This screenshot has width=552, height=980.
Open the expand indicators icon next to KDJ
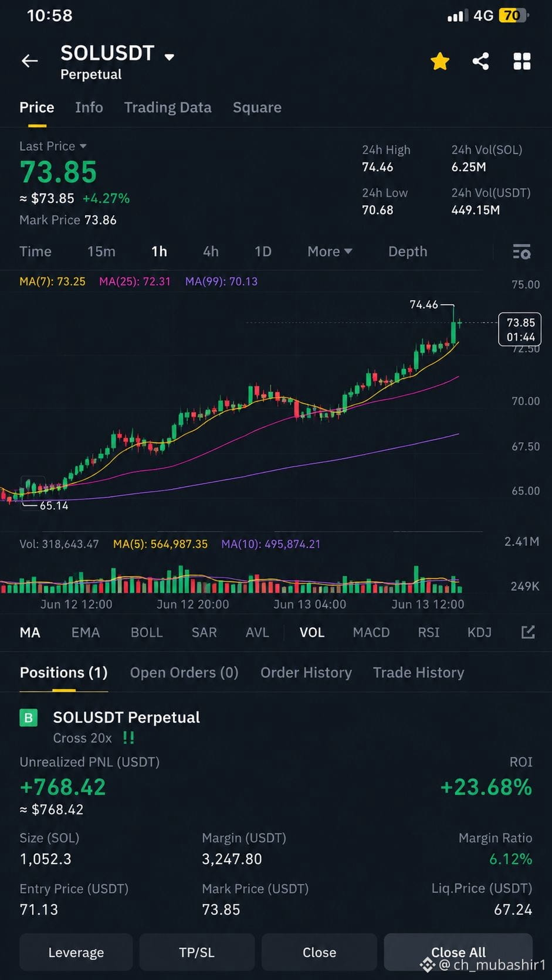pyautogui.click(x=528, y=632)
